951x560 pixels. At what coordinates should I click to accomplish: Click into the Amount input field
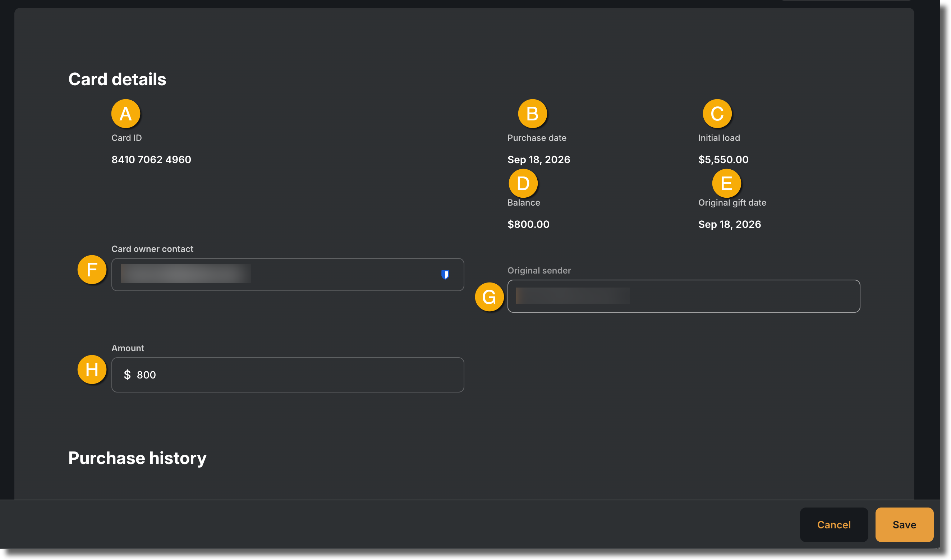click(x=288, y=375)
